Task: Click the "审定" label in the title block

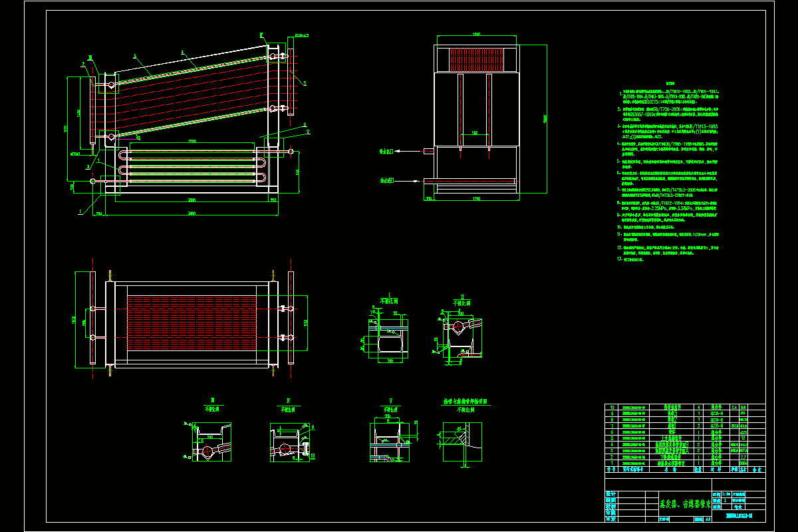Action: [x=611, y=519]
